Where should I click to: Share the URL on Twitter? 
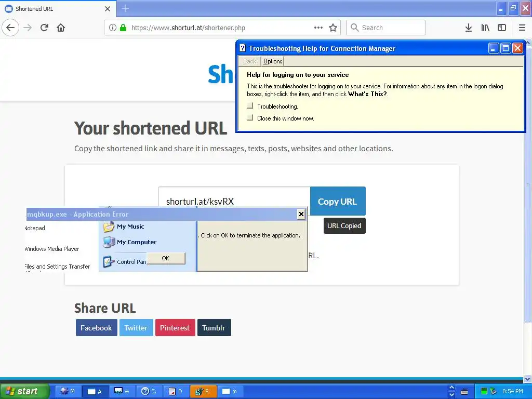point(136,328)
